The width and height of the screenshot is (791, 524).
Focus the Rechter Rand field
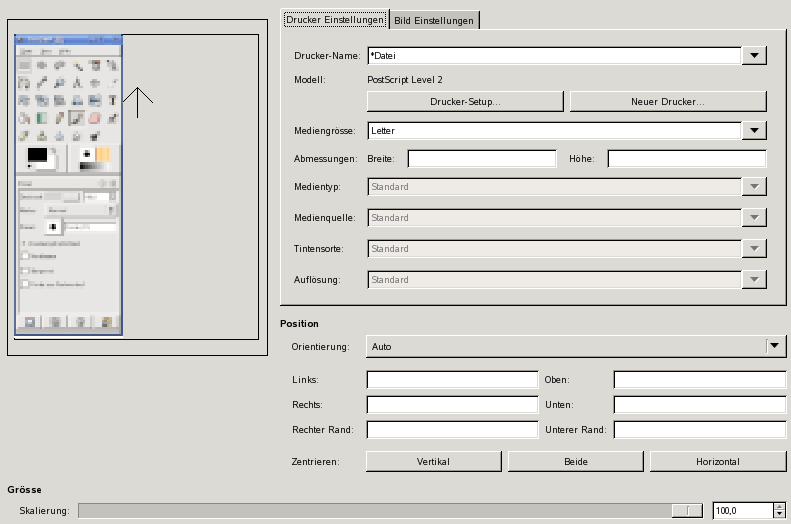[452, 430]
